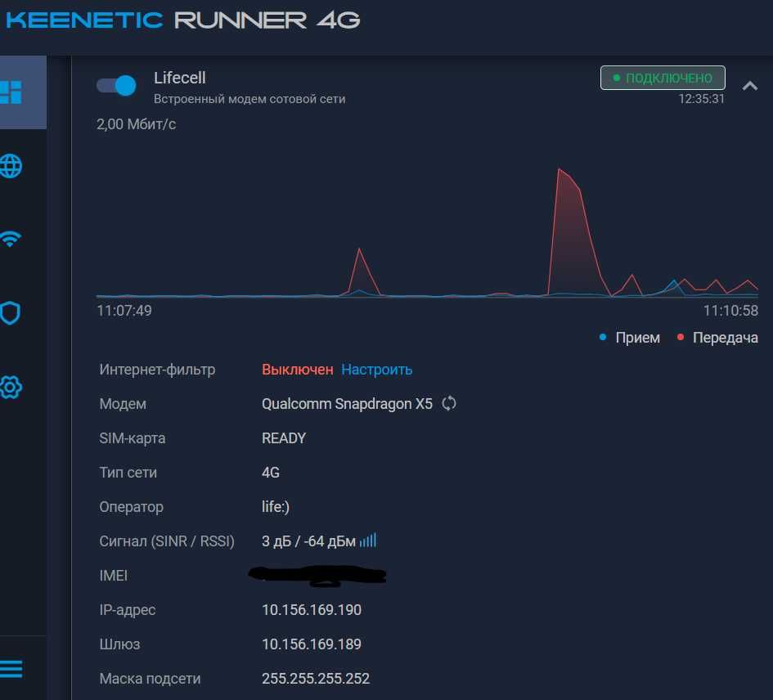Open the settings gear icon in sidebar

point(11,387)
